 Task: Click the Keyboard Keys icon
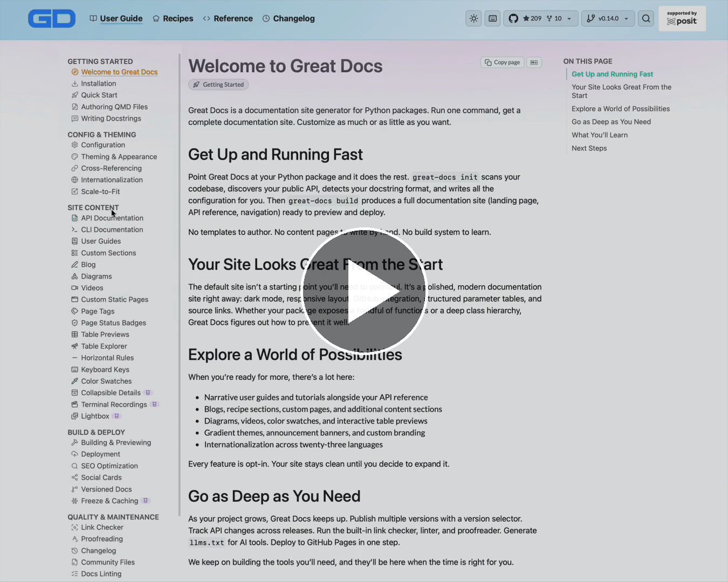tap(75, 370)
